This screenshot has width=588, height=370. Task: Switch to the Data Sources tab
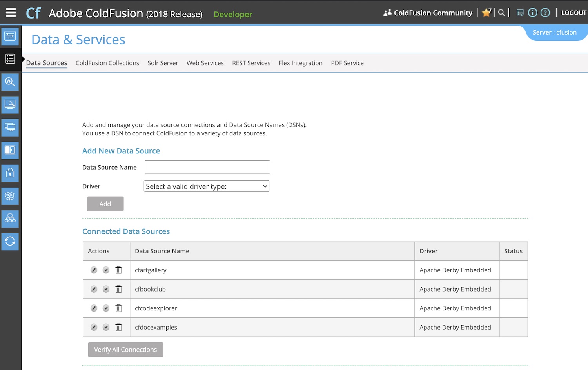(x=47, y=63)
